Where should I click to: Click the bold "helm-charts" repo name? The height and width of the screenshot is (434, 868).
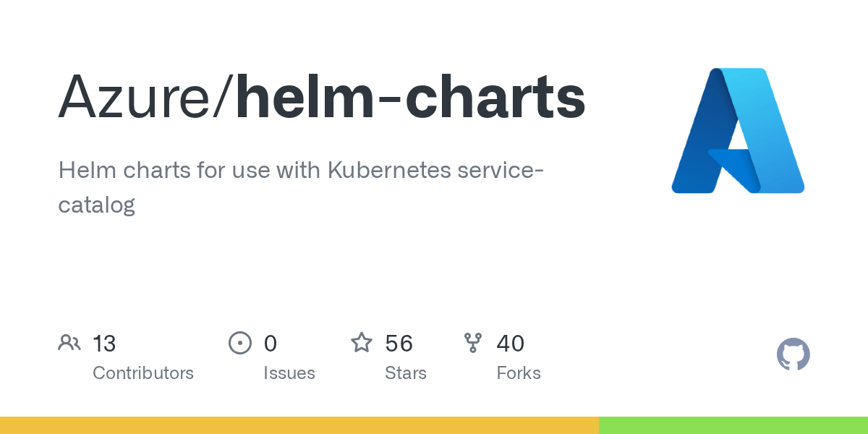pos(410,98)
